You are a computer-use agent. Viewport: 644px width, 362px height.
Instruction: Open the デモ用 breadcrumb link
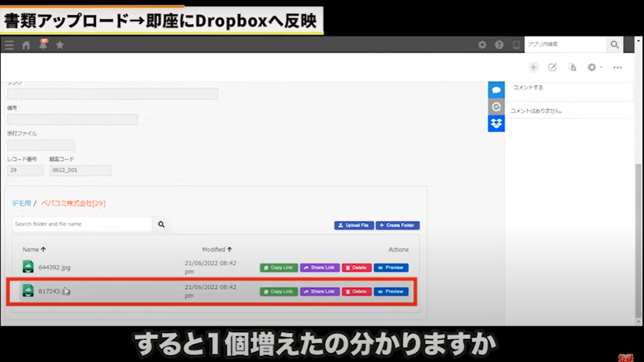(x=21, y=203)
